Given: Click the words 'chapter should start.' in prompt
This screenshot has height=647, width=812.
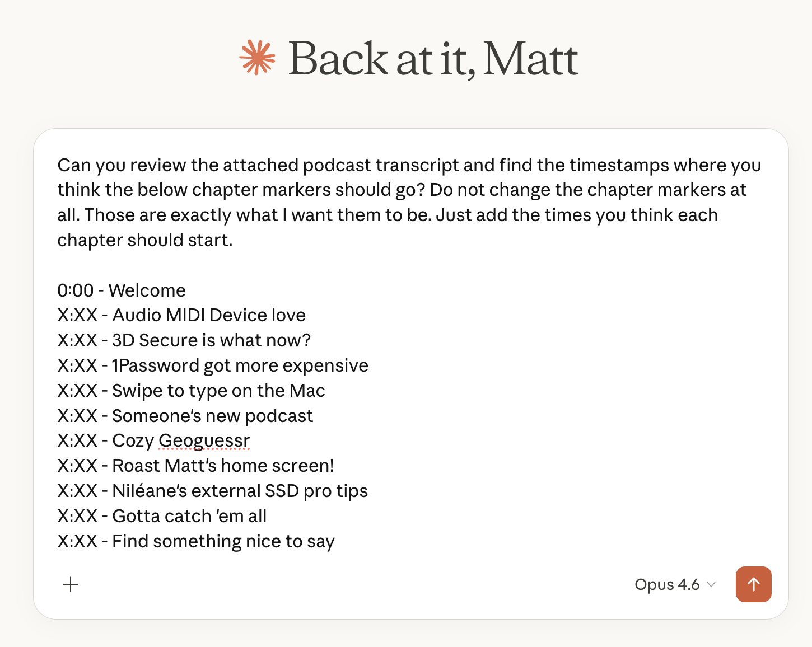Looking at the screenshot, I should (x=144, y=240).
